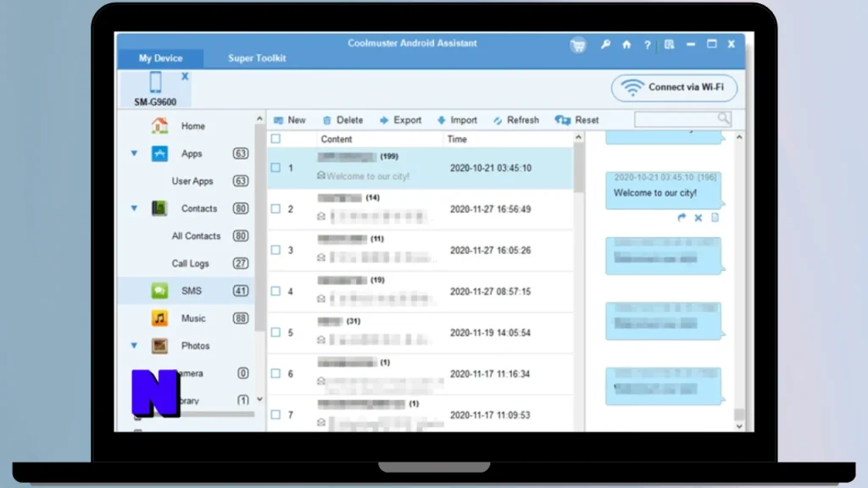Click the Refresh button
This screenshot has height=488, width=868.
click(x=516, y=120)
